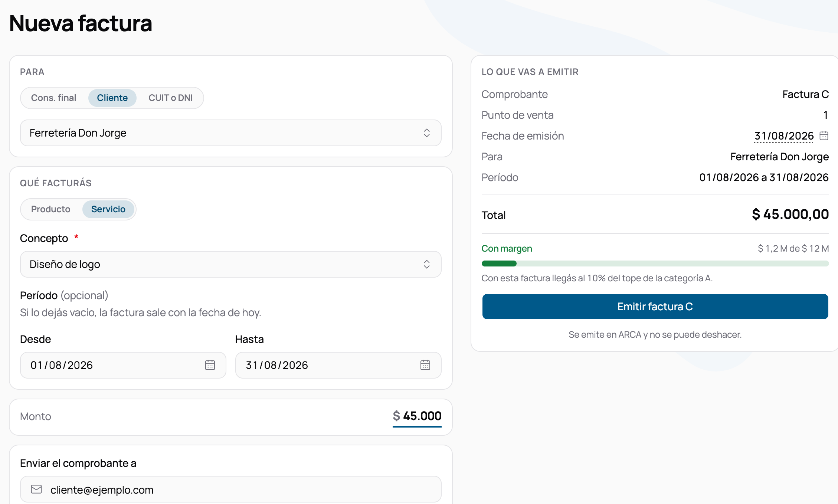Click the 'Período (opcional)' label
838x504 pixels.
coord(64,295)
